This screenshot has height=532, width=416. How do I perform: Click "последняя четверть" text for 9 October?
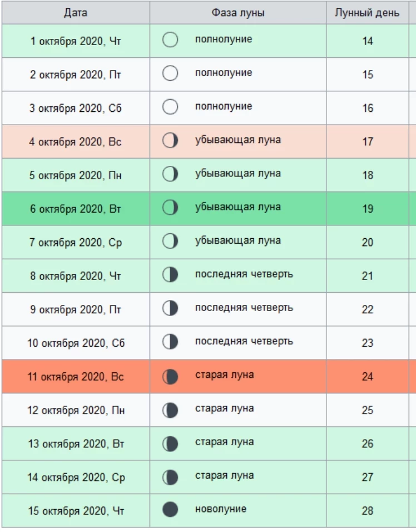(x=244, y=307)
